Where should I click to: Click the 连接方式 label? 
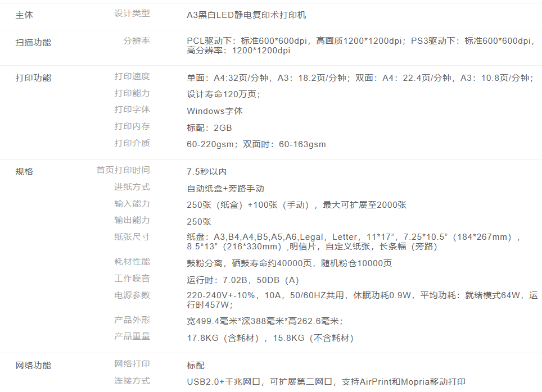point(132,381)
